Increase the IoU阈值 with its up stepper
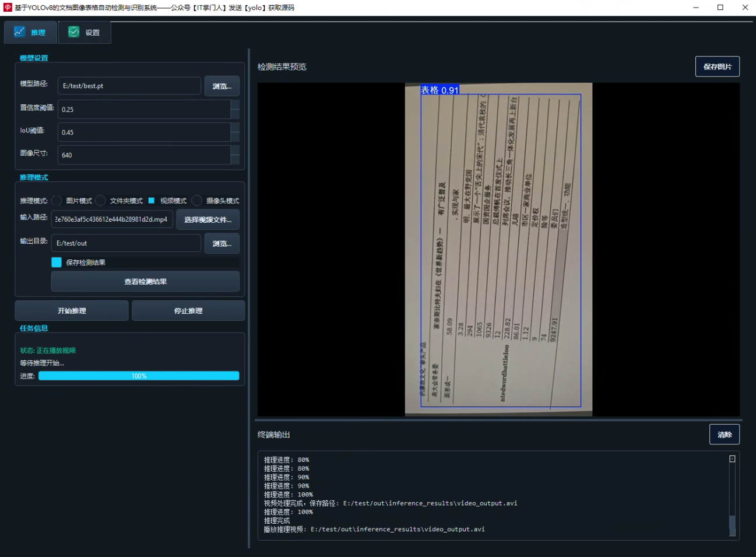The image size is (756, 557). tap(235, 127)
